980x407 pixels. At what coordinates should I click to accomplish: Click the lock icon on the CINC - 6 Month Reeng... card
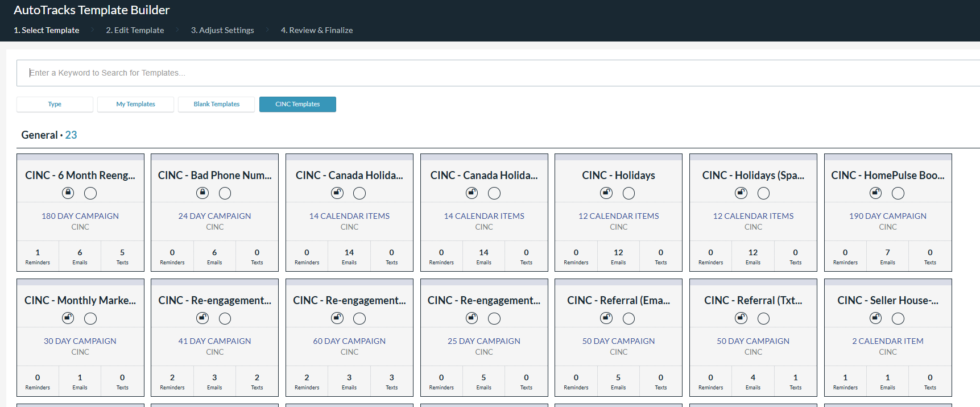68,193
